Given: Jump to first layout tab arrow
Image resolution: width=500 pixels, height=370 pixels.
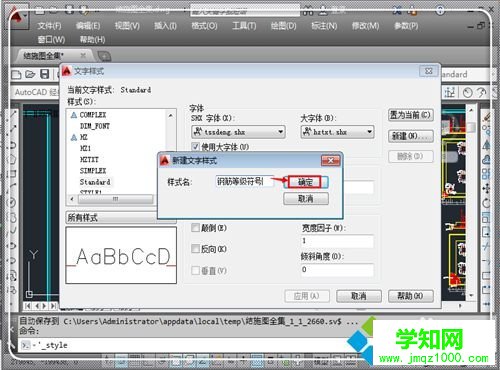Looking at the screenshot, I should click(x=28, y=306).
